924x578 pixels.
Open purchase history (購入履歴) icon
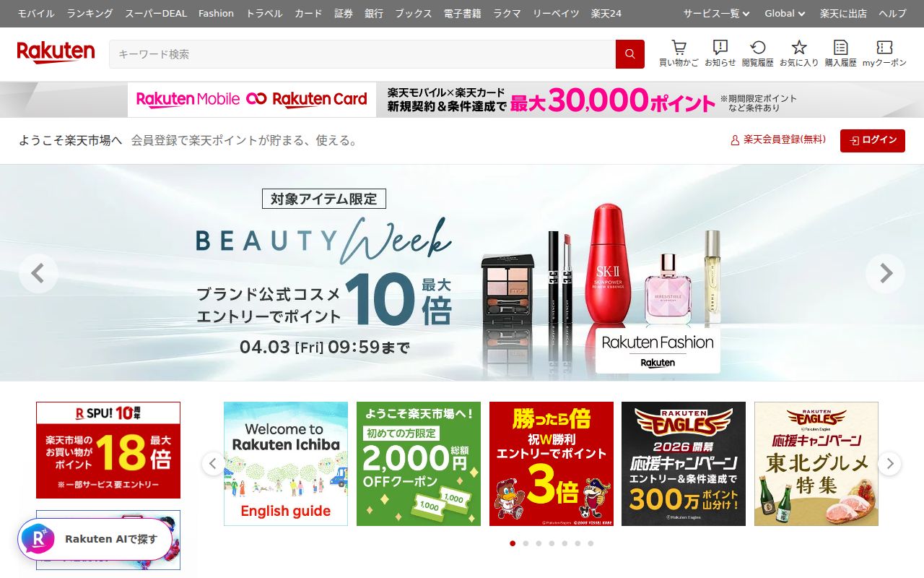(x=841, y=54)
